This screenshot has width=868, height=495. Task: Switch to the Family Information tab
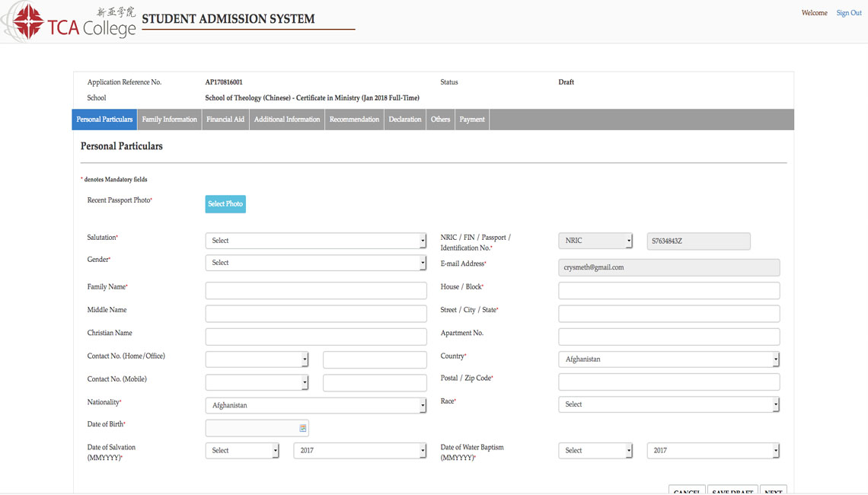(169, 120)
